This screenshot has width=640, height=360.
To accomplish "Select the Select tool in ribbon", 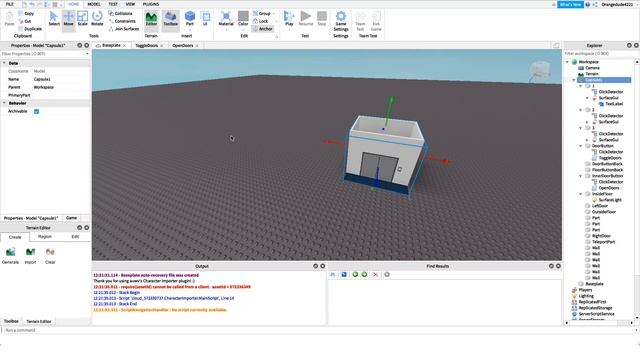I will [54, 19].
